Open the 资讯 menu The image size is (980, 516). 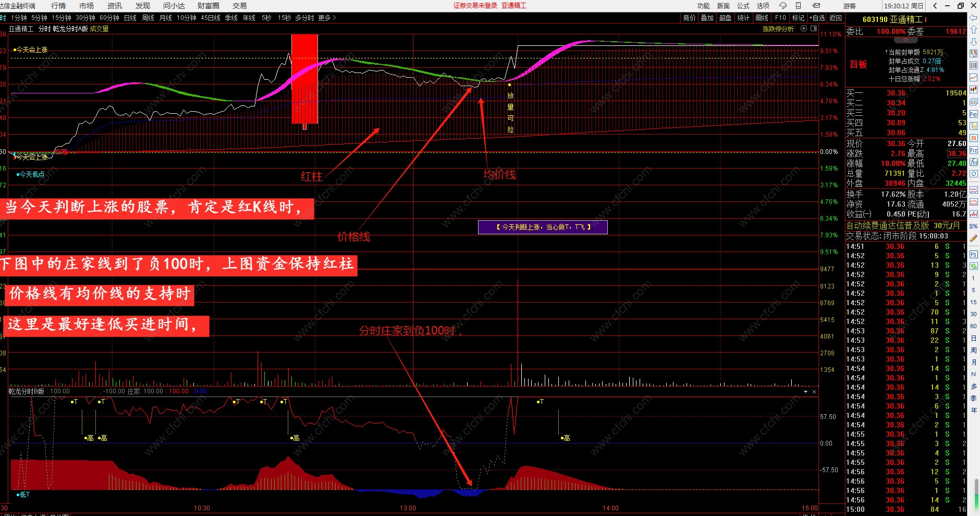(115, 6)
